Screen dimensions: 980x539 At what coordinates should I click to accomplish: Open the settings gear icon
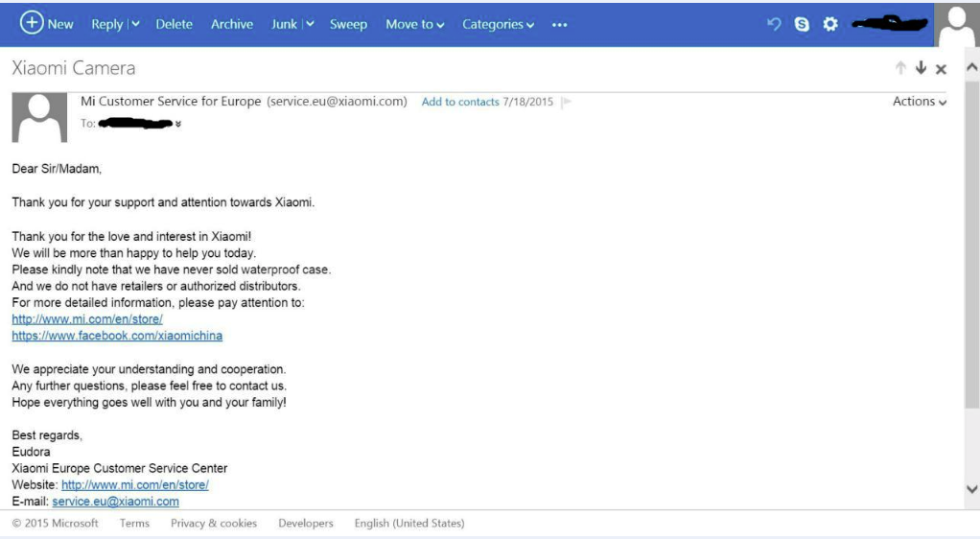tap(830, 24)
